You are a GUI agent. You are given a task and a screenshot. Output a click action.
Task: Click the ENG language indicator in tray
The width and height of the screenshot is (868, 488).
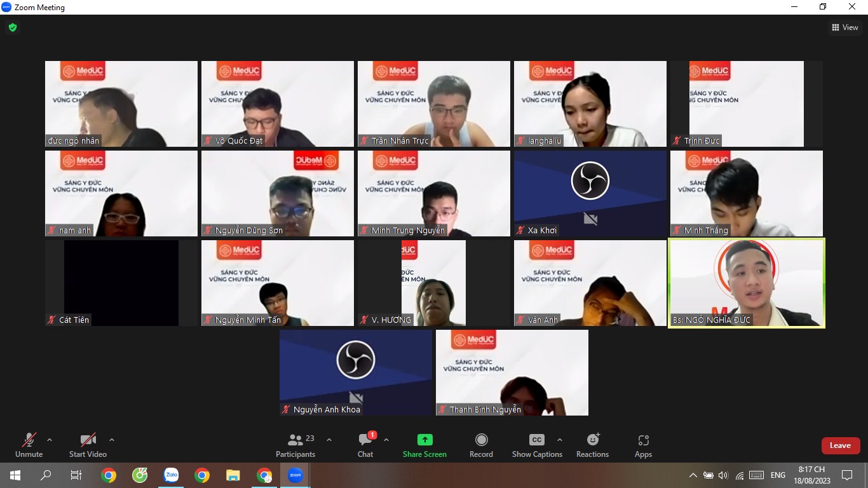777,475
